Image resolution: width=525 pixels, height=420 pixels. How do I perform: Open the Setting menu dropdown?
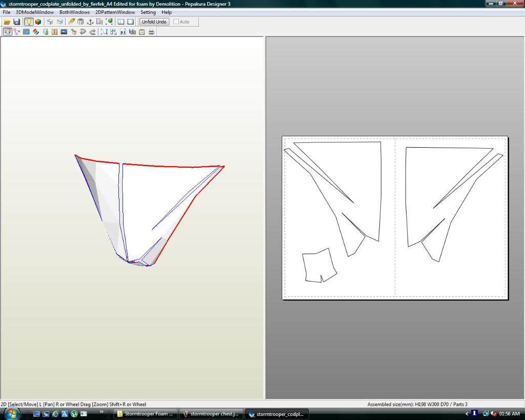[148, 12]
